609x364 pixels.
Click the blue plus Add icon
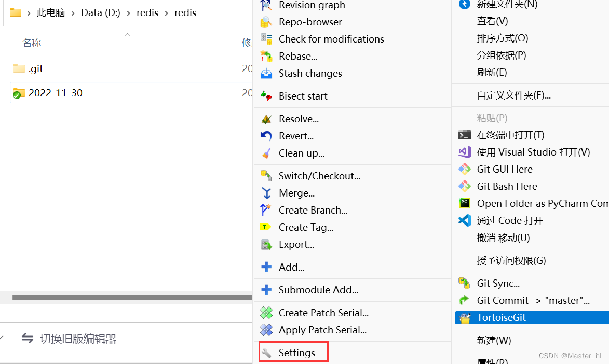pyautogui.click(x=266, y=267)
